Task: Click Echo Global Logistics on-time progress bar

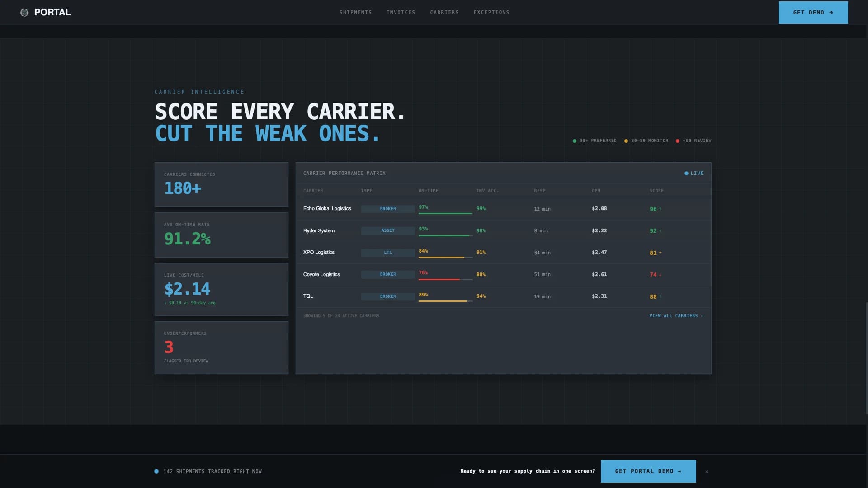Action: [x=445, y=213]
